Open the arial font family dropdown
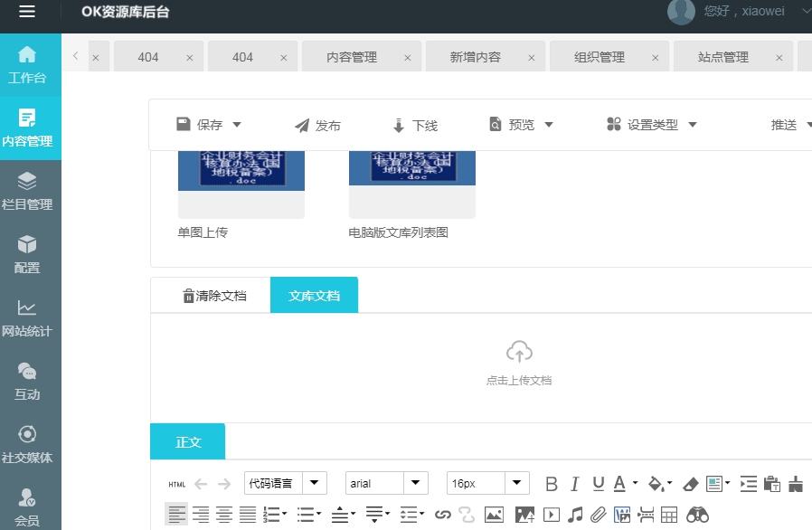Viewport: 812px width, 530px height. (x=387, y=484)
